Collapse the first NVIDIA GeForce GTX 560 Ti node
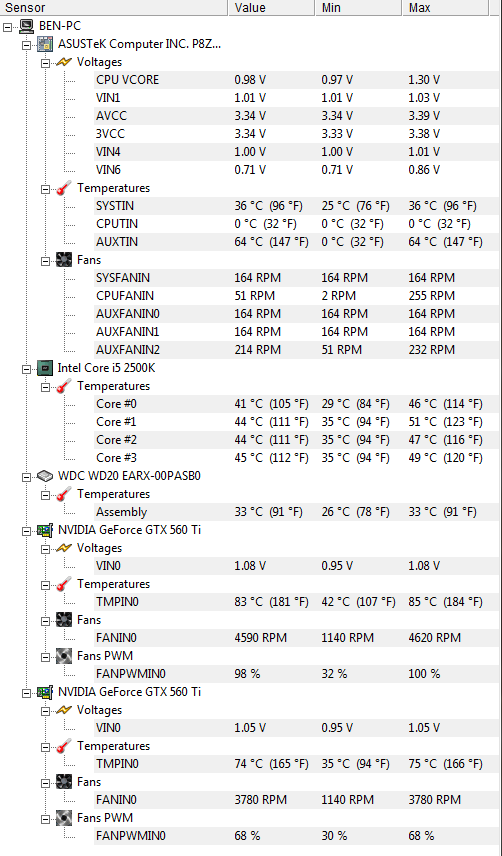The height and width of the screenshot is (856, 502). pyautogui.click(x=26, y=530)
